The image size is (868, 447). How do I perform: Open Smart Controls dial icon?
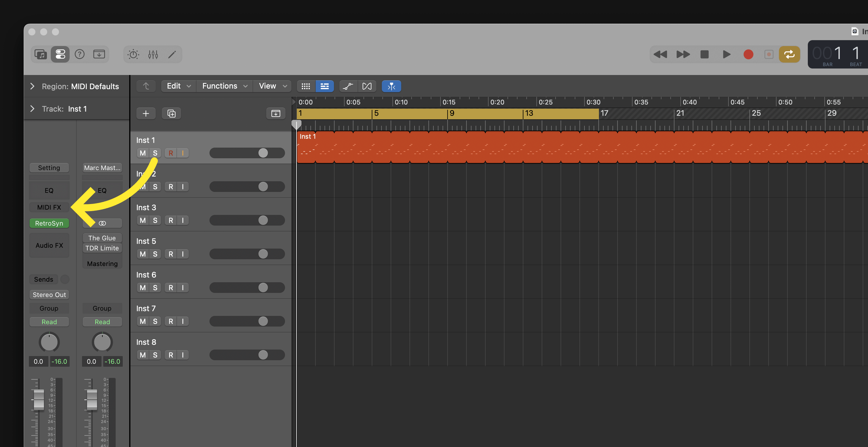click(x=133, y=54)
